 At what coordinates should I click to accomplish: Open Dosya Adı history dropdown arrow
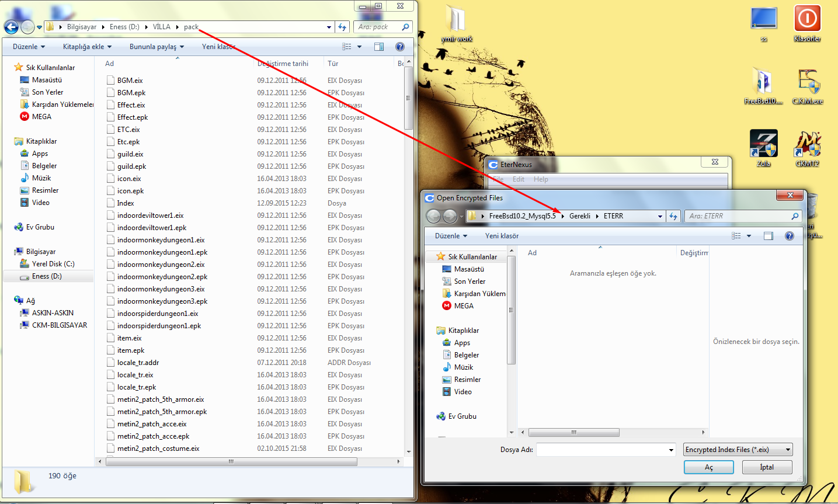[x=672, y=450]
